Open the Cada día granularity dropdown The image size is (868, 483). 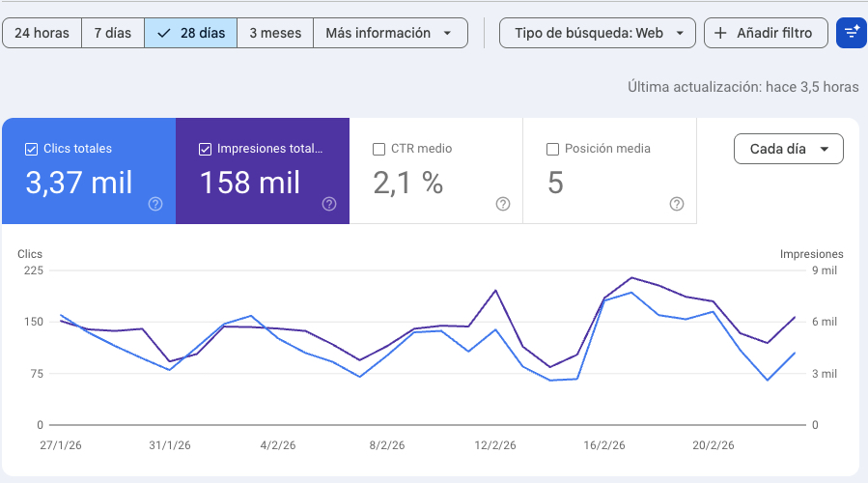point(789,149)
